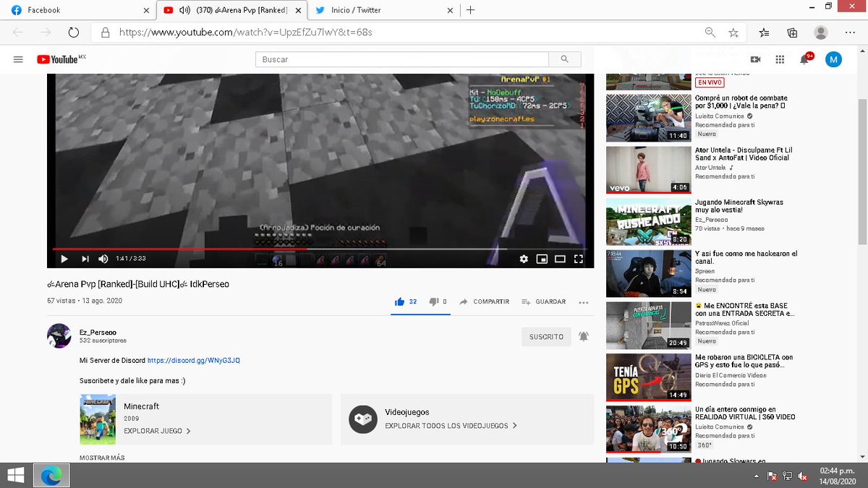Open the REALIDAD VIRTUAL 360 video thumbnail

point(649,429)
